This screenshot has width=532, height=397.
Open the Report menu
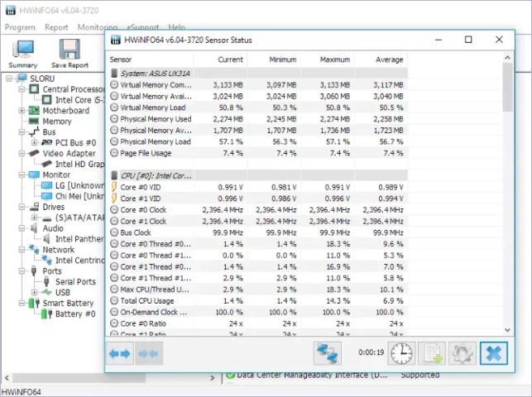click(56, 27)
